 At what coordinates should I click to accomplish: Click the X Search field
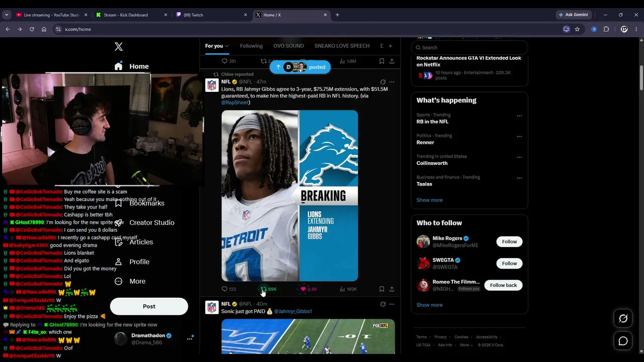pos(469,47)
